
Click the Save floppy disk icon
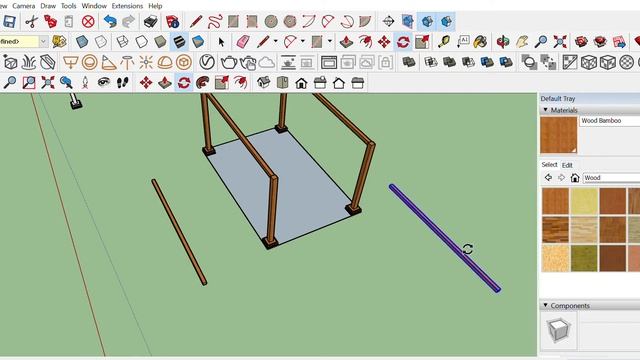9,21
